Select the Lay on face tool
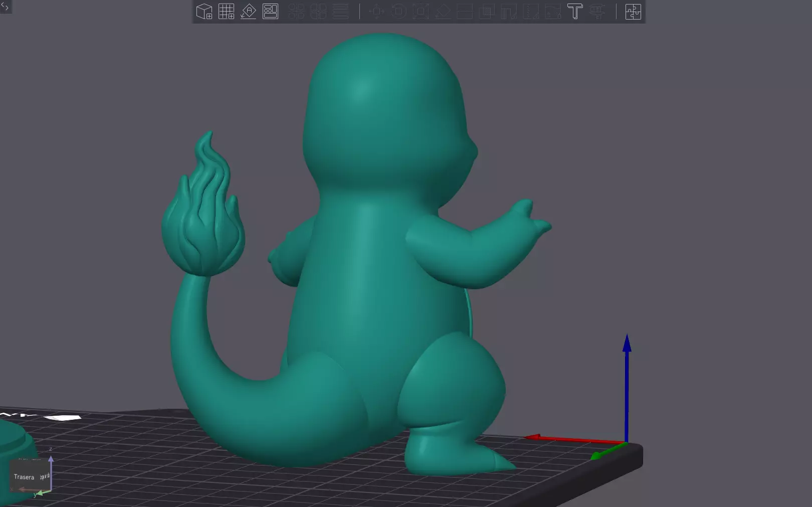 pyautogui.click(x=443, y=11)
